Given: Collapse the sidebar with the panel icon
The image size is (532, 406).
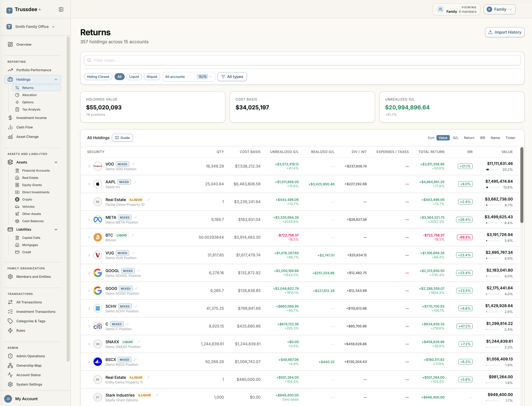Looking at the screenshot, I should coord(61,9).
